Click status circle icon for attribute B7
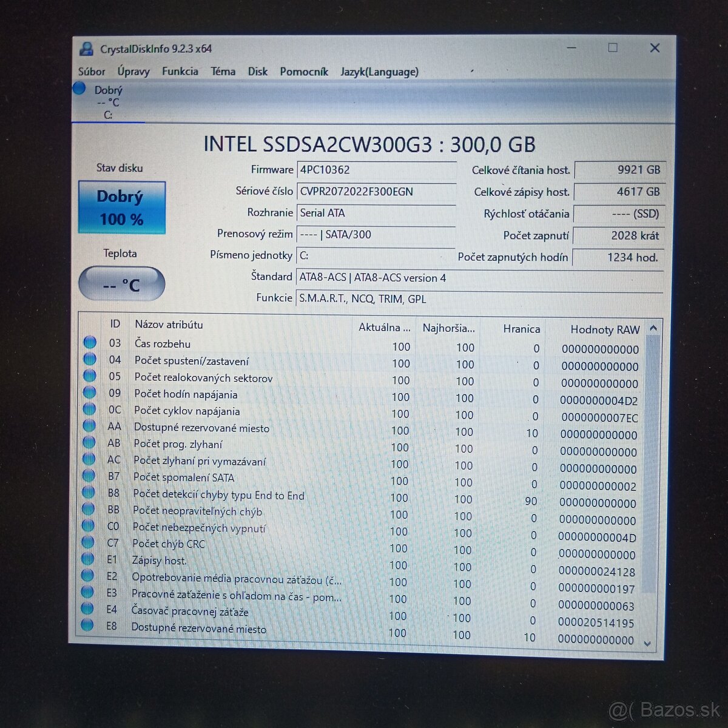728x728 pixels. tap(89, 475)
